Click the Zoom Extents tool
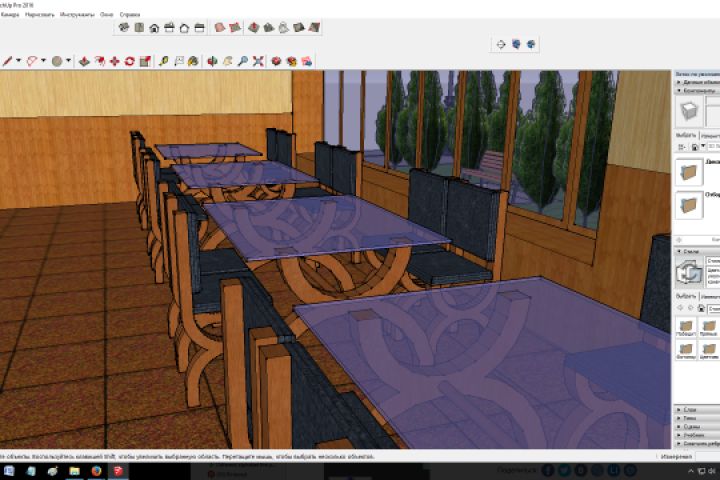 click(x=258, y=61)
